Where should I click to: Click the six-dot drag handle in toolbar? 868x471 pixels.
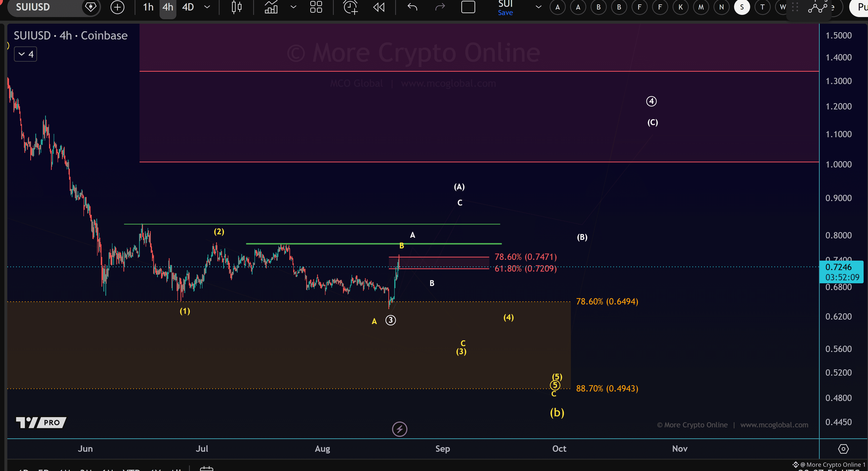pyautogui.click(x=795, y=7)
